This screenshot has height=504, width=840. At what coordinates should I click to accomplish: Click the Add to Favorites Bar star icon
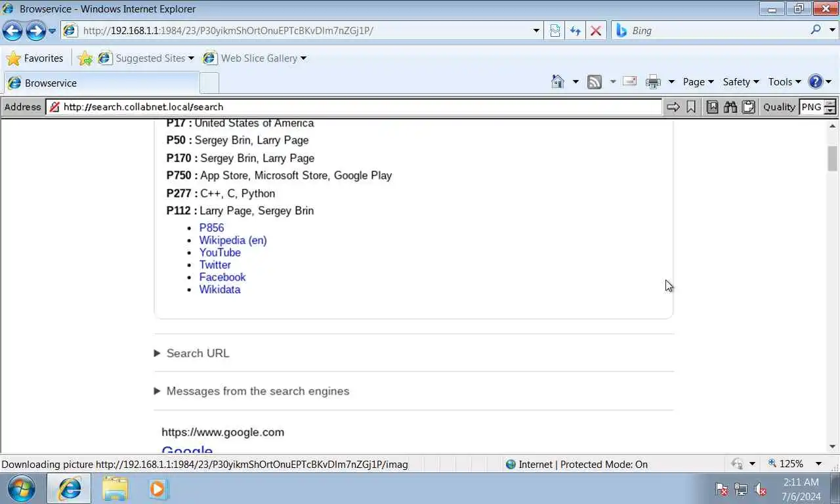pos(85,58)
